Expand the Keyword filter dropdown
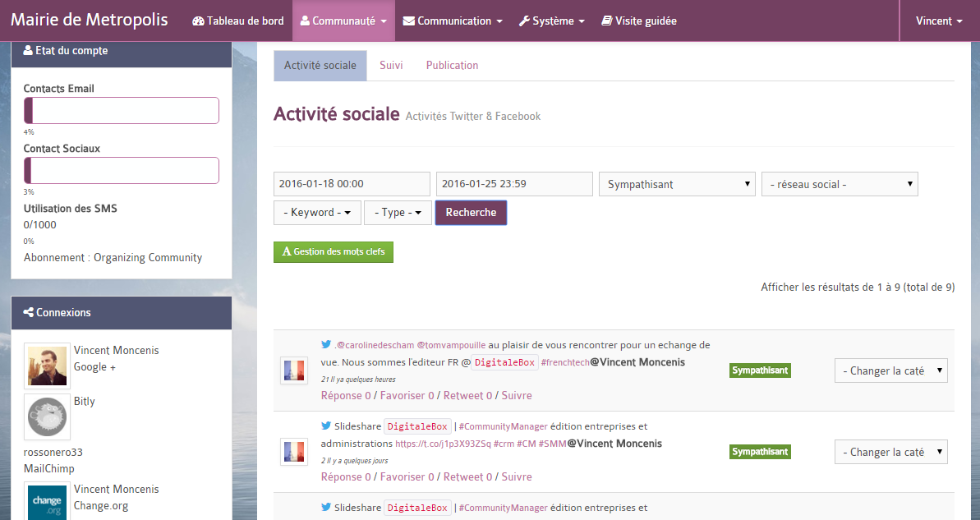 [317, 213]
